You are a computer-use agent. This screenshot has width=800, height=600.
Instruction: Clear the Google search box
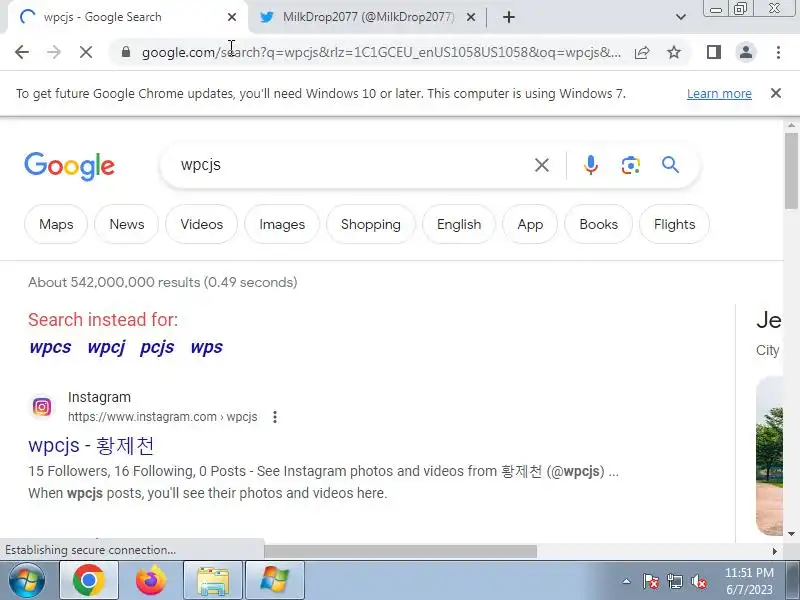coord(542,165)
